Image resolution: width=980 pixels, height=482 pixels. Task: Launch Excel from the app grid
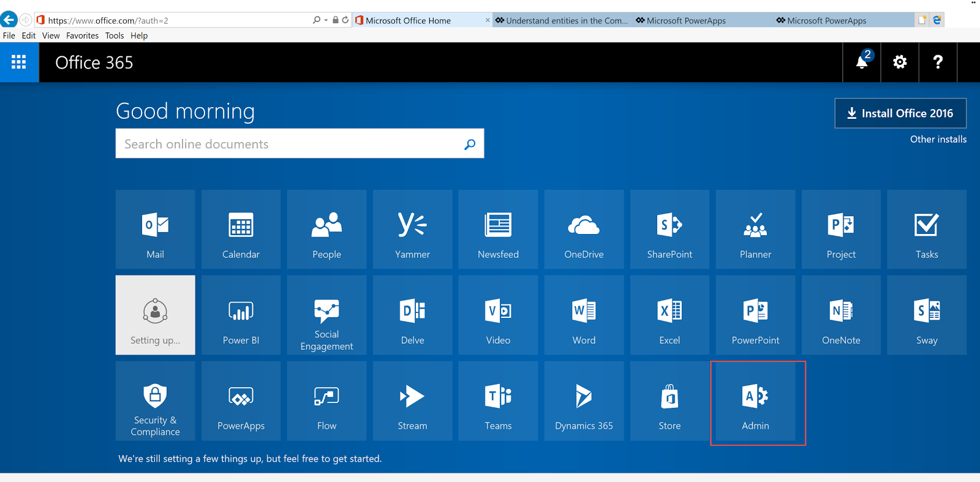669,315
